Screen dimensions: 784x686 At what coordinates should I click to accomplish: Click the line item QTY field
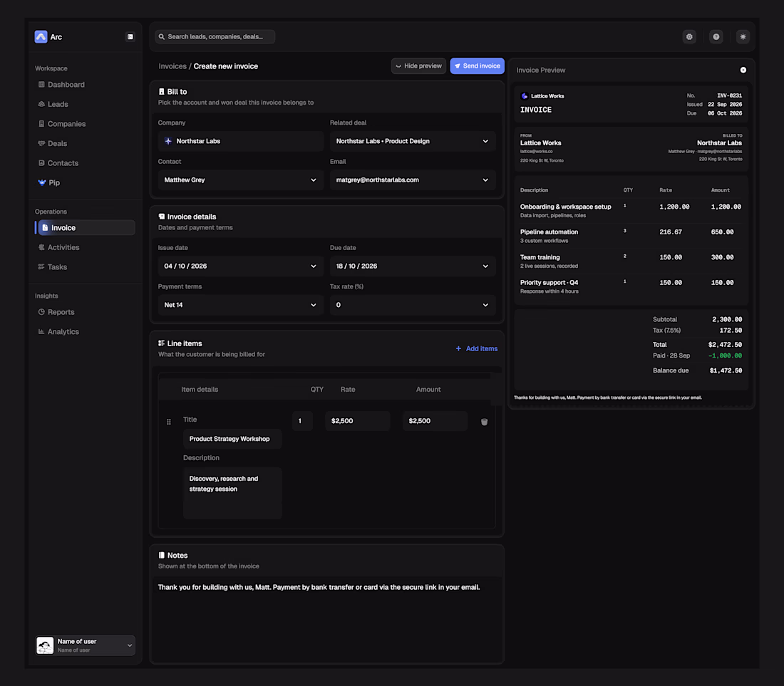(302, 421)
